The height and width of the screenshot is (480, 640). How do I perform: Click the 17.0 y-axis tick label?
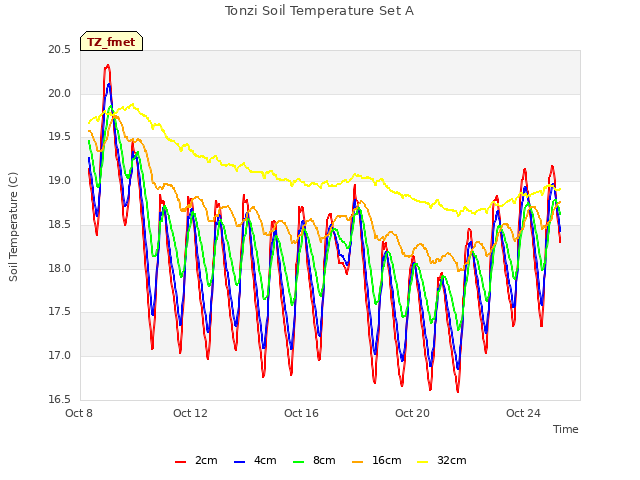tap(60, 356)
